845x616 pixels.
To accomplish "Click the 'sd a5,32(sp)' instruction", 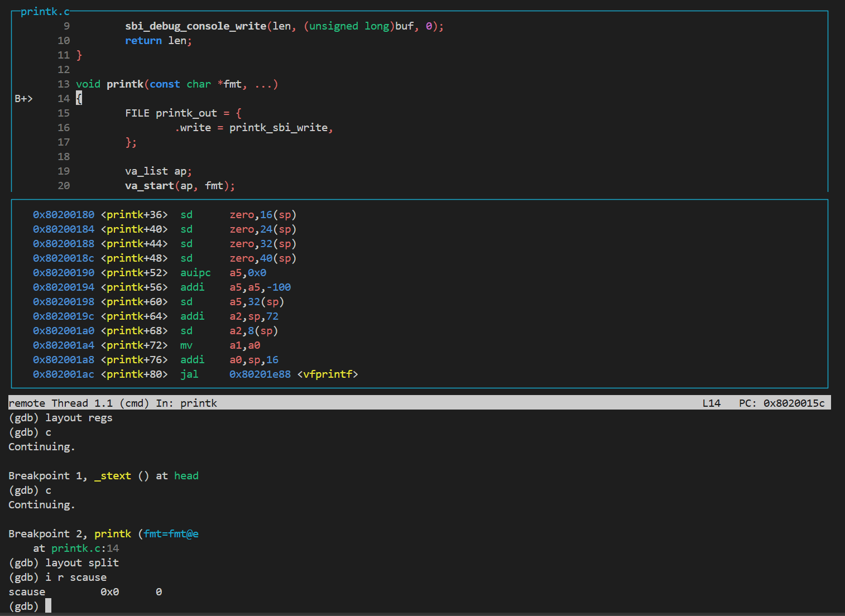I will click(x=232, y=302).
